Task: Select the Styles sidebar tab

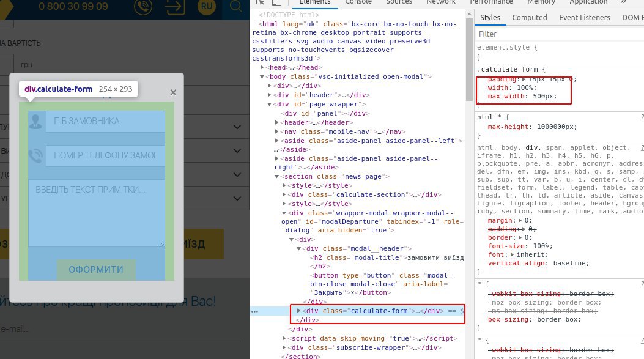Action: (490, 18)
